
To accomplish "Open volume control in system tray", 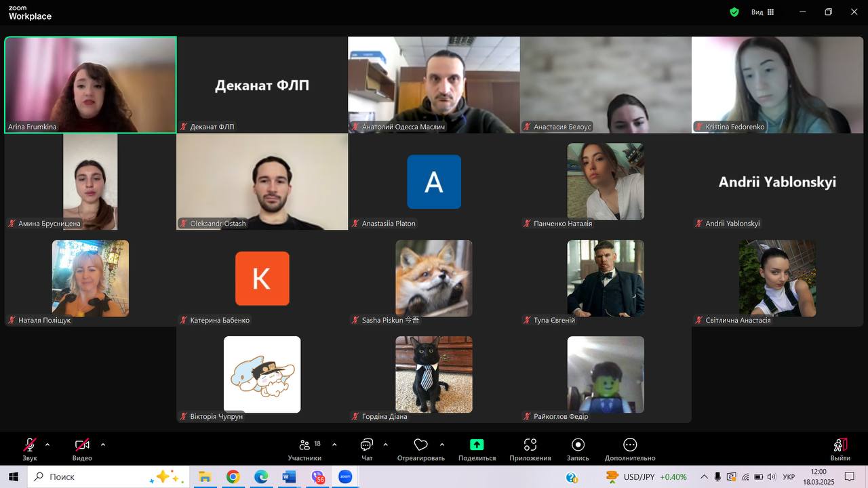I will (771, 477).
